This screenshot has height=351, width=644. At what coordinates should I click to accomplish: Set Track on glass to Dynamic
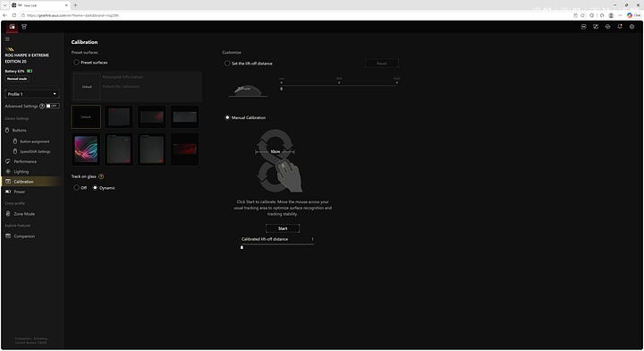tap(96, 188)
